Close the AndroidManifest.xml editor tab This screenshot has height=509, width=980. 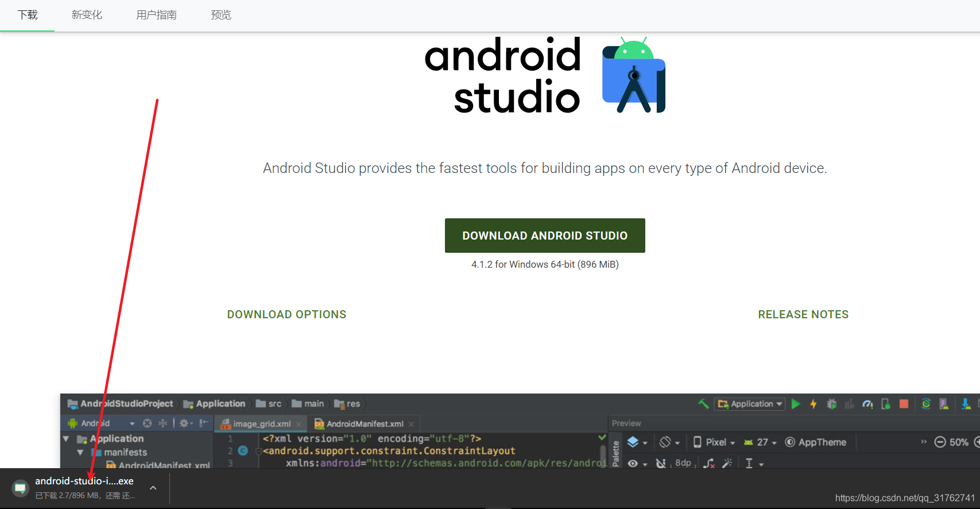point(411,425)
